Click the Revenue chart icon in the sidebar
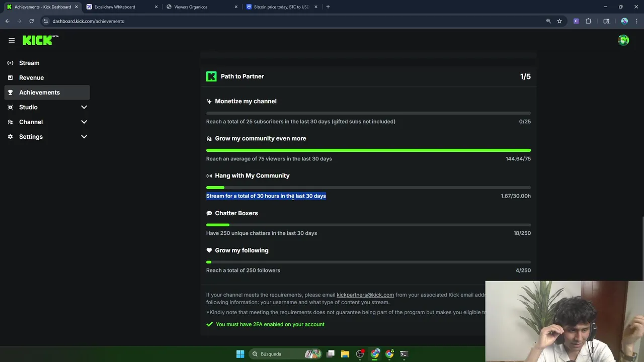Viewport: 644px width, 362px height. (10, 77)
